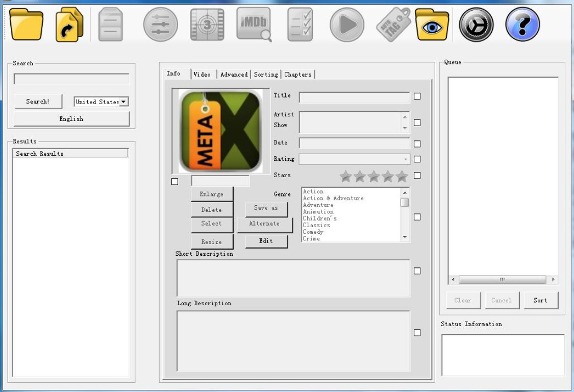
Task: Click the Alternate button
Action: (265, 225)
